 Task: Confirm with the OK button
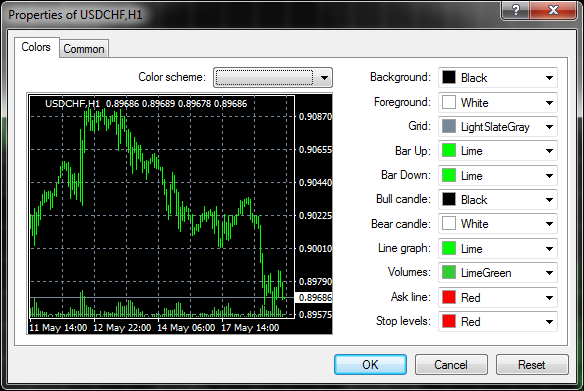(370, 365)
